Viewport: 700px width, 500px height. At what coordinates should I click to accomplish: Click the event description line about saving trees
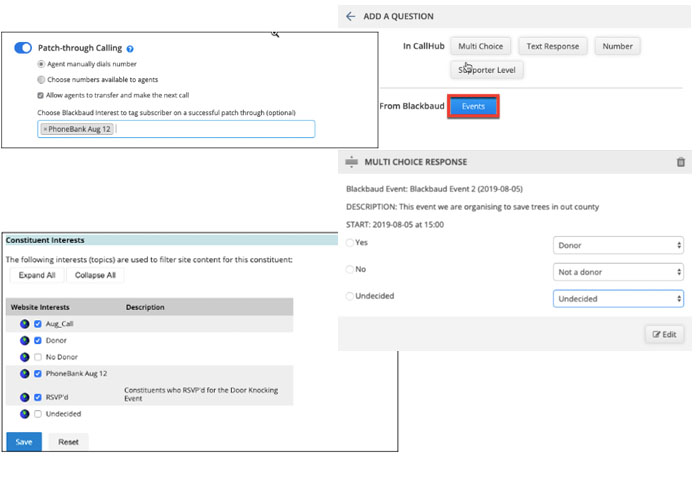[472, 207]
